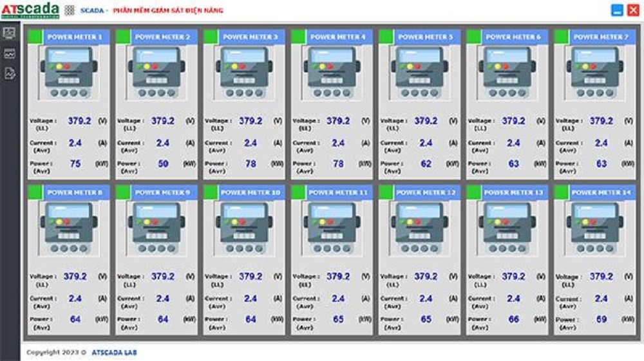Viewport: 644px width, 361px height.
Task: Click the Power Meter 7 device image
Action: click(x=595, y=73)
